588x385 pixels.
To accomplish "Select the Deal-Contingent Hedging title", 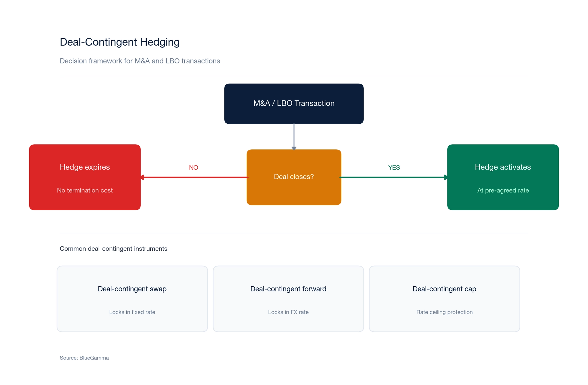I will click(x=119, y=42).
